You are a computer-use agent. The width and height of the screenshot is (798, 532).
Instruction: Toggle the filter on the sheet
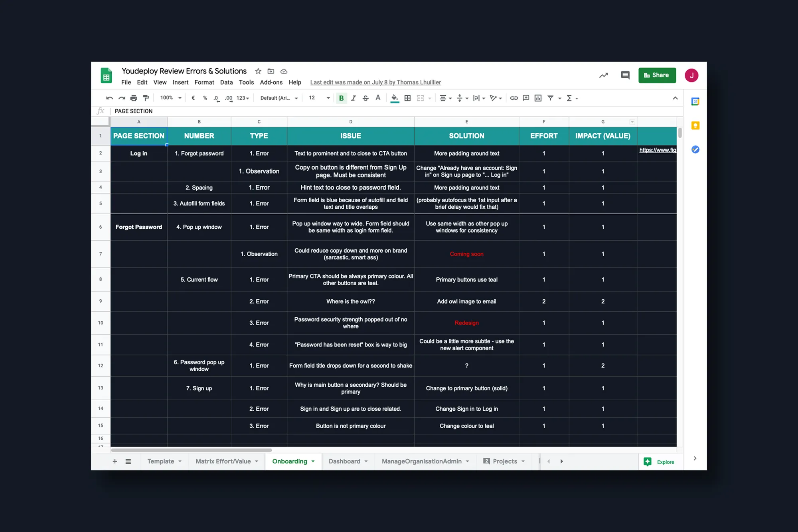tap(550, 98)
